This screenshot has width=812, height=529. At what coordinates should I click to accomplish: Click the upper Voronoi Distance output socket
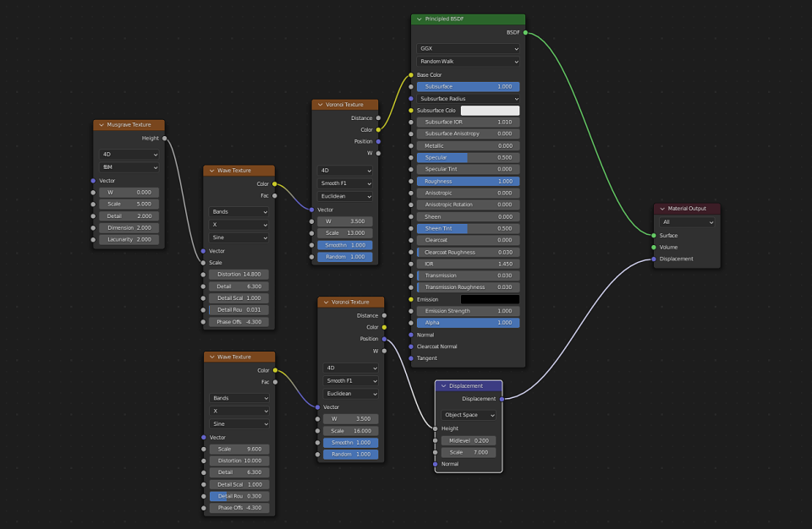point(379,118)
